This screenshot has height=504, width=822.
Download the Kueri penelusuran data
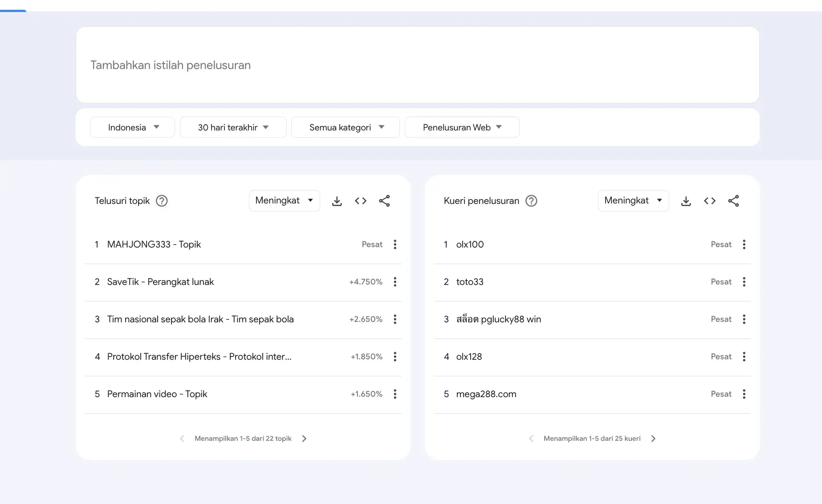686,201
